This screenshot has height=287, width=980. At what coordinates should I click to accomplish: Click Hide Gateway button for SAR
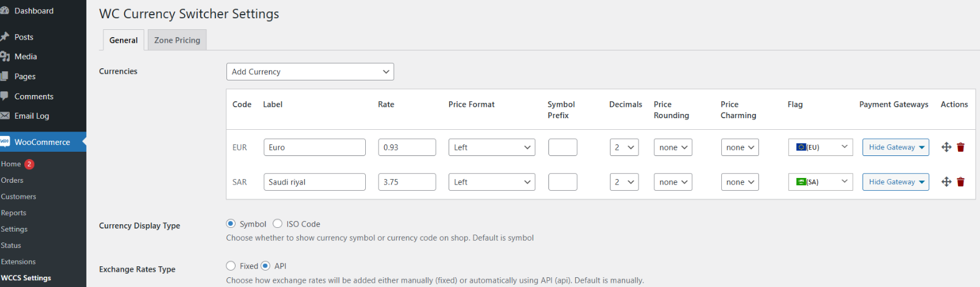point(895,182)
